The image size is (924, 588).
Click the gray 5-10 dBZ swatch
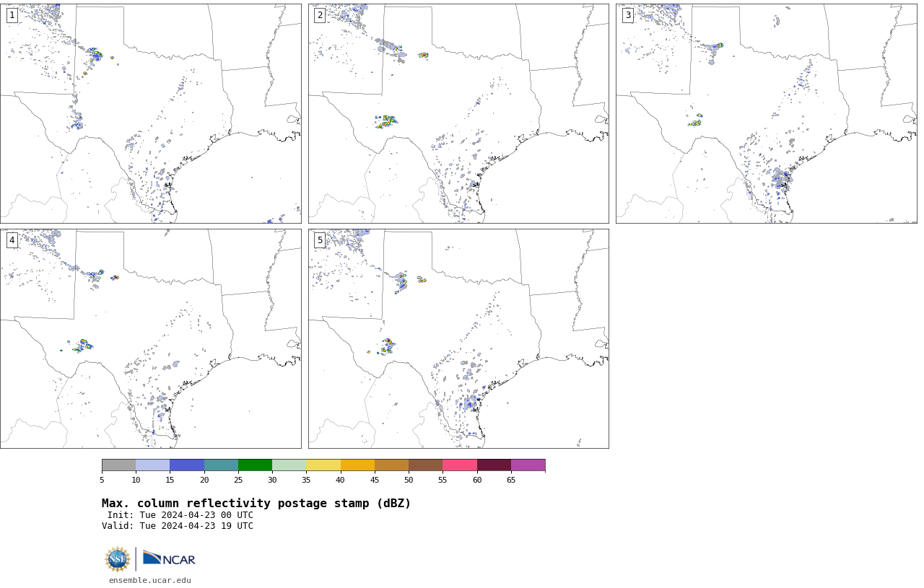point(118,465)
